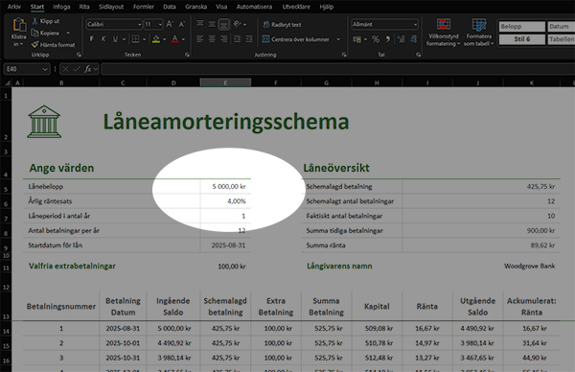
Task: Open Urklipp dialog launcher
Action: (78, 55)
